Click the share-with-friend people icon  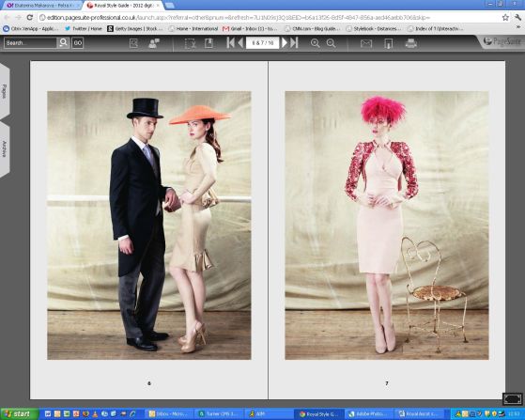(x=154, y=43)
